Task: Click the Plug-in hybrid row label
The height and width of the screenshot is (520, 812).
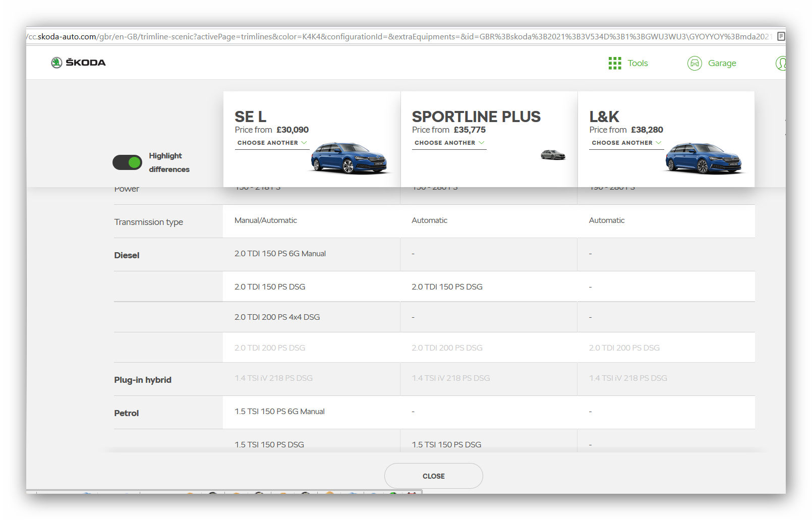Action: 143,380
